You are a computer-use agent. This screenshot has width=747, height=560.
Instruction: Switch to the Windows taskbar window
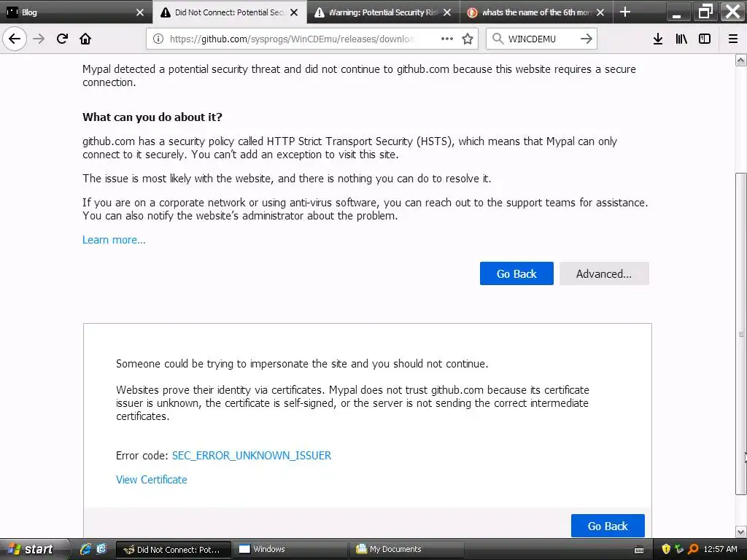(x=290, y=550)
